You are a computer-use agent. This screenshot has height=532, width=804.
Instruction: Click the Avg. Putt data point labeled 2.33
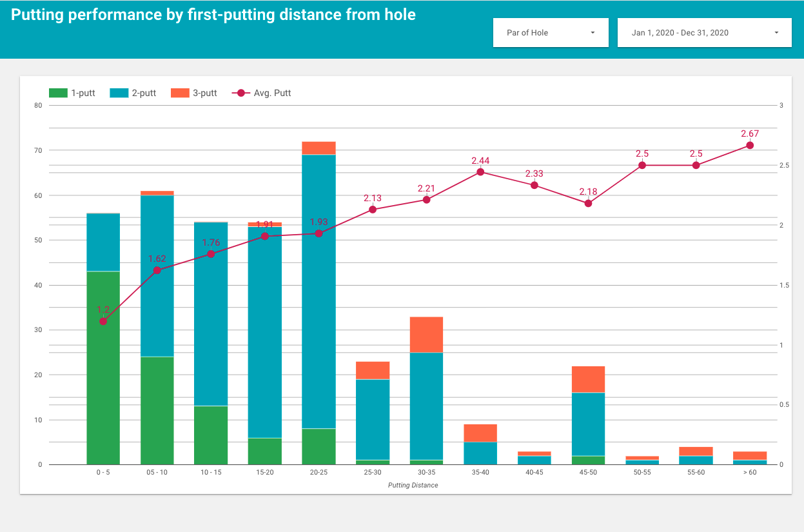click(534, 185)
